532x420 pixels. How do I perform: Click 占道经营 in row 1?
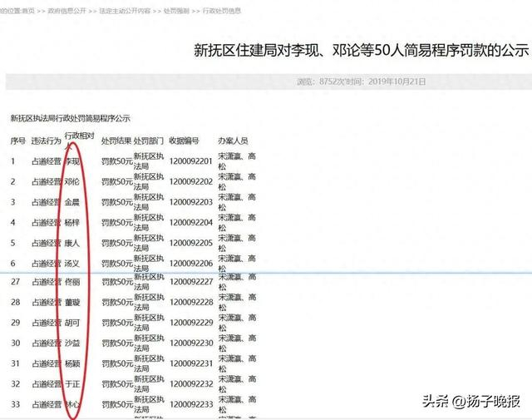click(x=47, y=161)
